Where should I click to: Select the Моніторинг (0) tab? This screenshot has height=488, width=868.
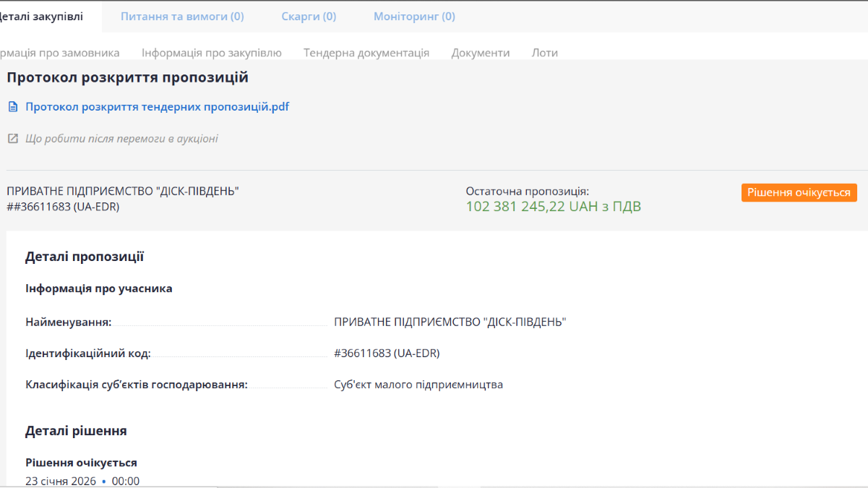pyautogui.click(x=414, y=16)
